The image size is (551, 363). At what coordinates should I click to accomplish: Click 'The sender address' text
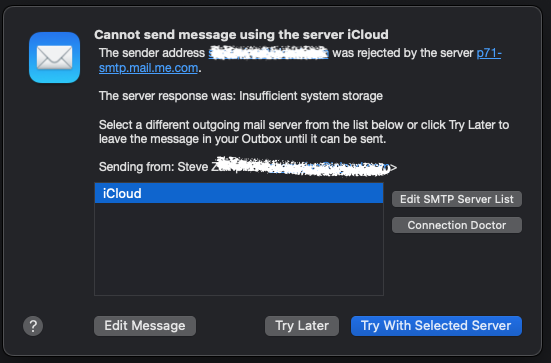point(152,53)
